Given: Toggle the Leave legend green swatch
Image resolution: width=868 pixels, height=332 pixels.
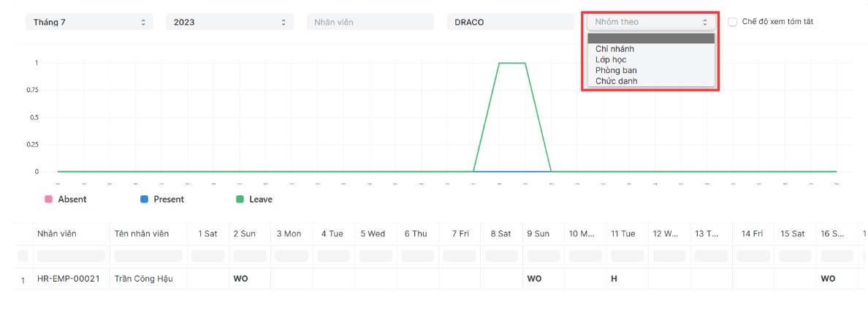Looking at the screenshot, I should pos(240,200).
